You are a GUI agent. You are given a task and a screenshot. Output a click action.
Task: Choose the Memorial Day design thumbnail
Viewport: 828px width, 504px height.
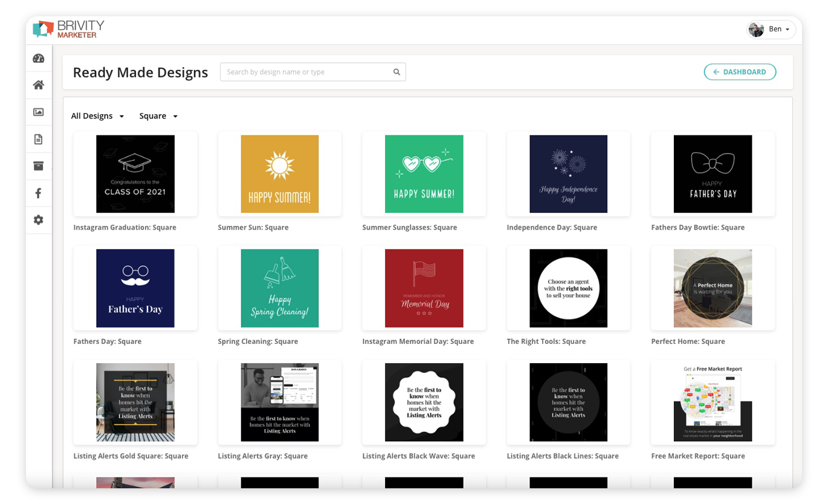pyautogui.click(x=424, y=288)
